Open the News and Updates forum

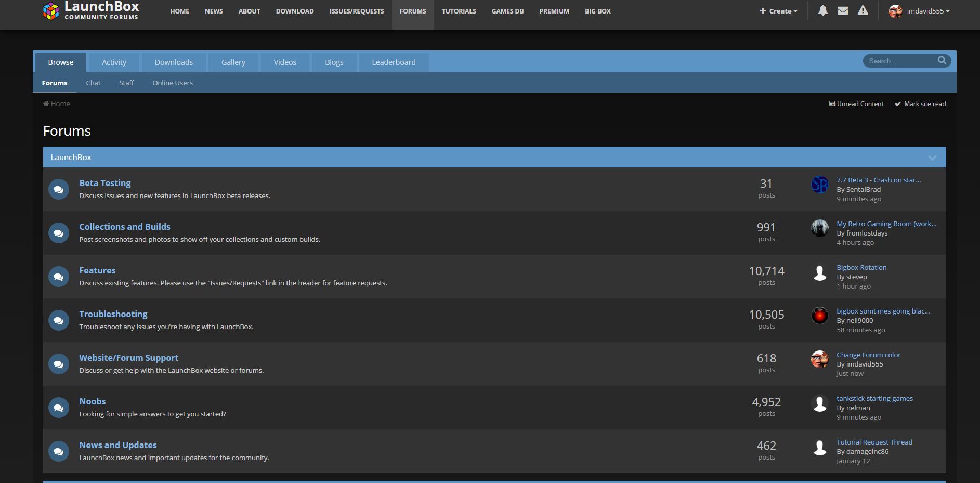[118, 445]
